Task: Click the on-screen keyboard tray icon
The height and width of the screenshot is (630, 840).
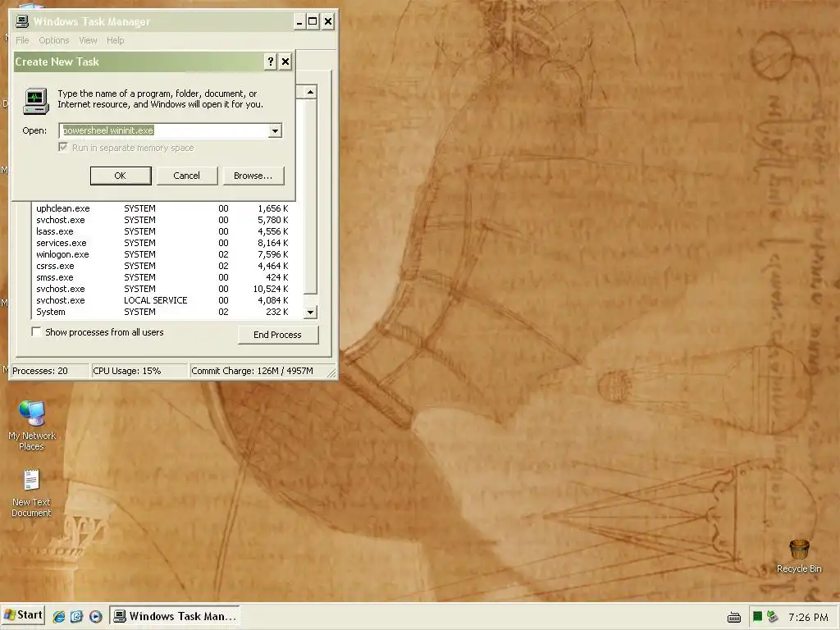Action: (x=734, y=617)
